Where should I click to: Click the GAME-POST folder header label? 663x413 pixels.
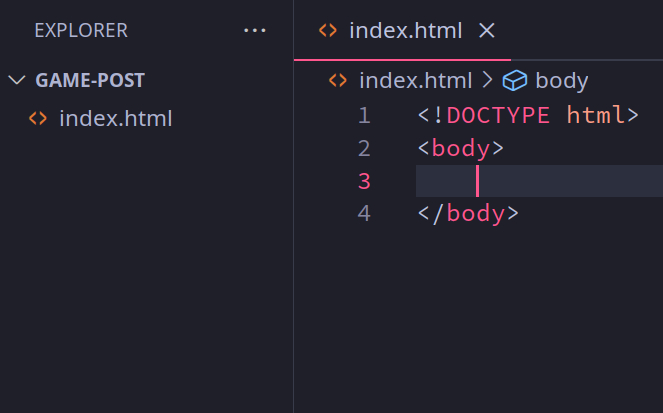pyautogui.click(x=90, y=80)
